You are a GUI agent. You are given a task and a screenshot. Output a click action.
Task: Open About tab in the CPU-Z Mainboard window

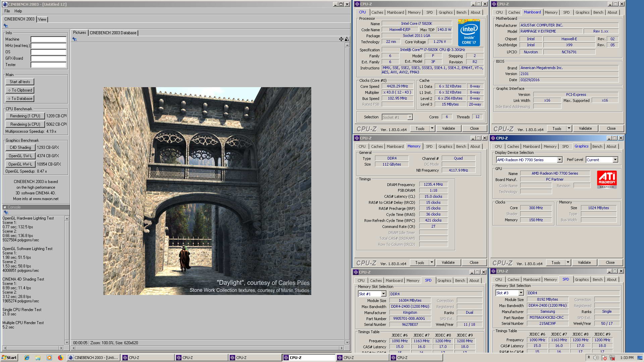pyautogui.click(x=612, y=12)
